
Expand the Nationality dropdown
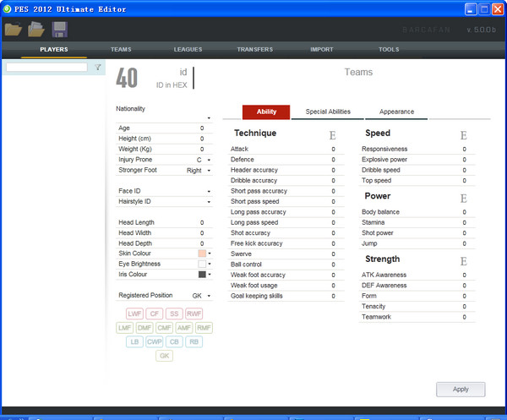click(209, 118)
